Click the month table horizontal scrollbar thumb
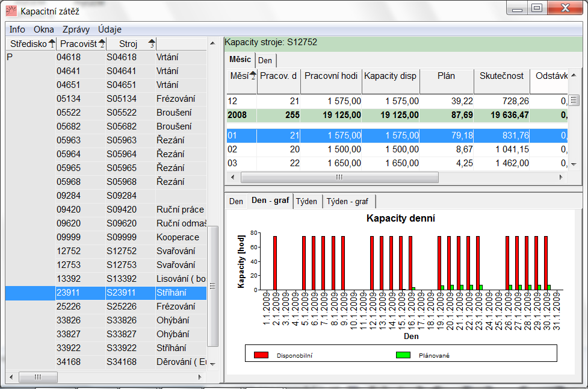Screen dimensions: 588x389 point(339,177)
